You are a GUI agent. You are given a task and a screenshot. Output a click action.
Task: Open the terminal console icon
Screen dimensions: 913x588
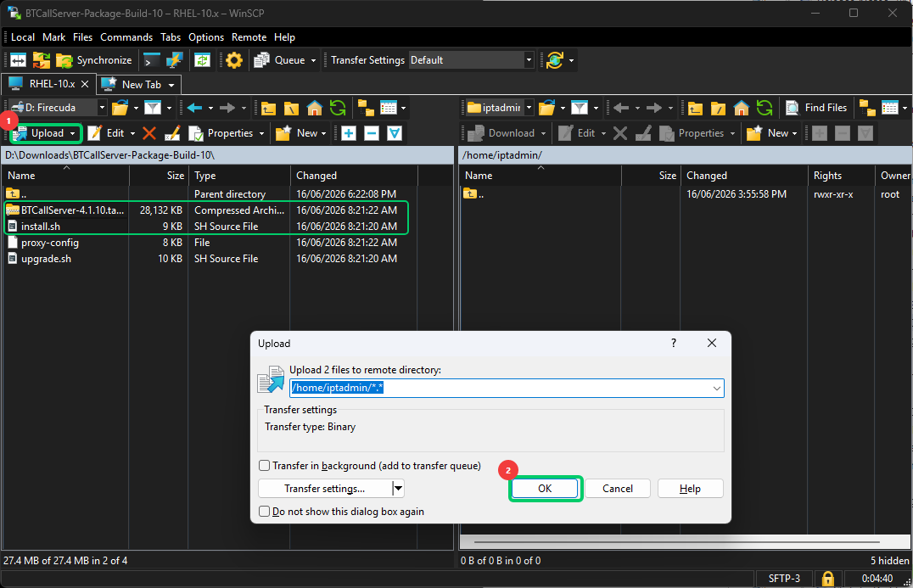click(x=151, y=60)
